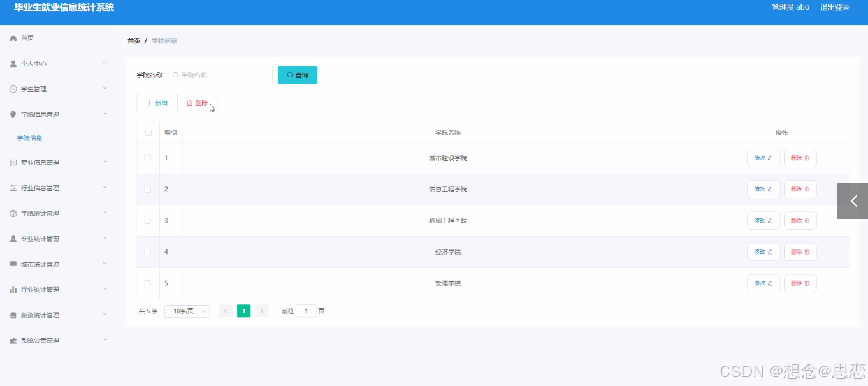Image resolution: width=868 pixels, height=386 pixels.
Task: Click the clock icon for 学生管理
Action: click(13, 89)
